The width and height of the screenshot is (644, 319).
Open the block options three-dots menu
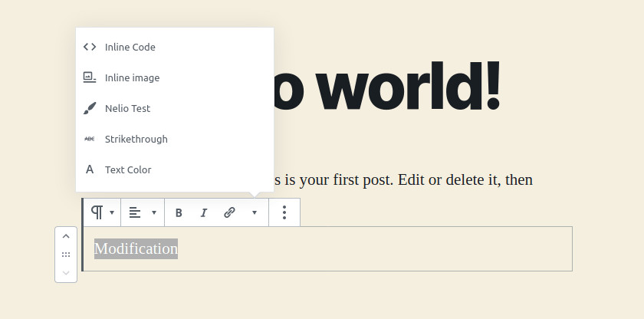(284, 212)
